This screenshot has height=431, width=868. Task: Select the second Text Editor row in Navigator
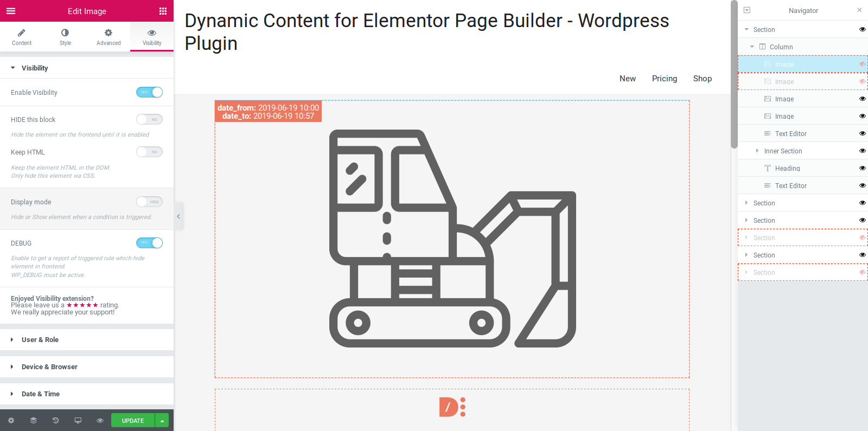803,185
